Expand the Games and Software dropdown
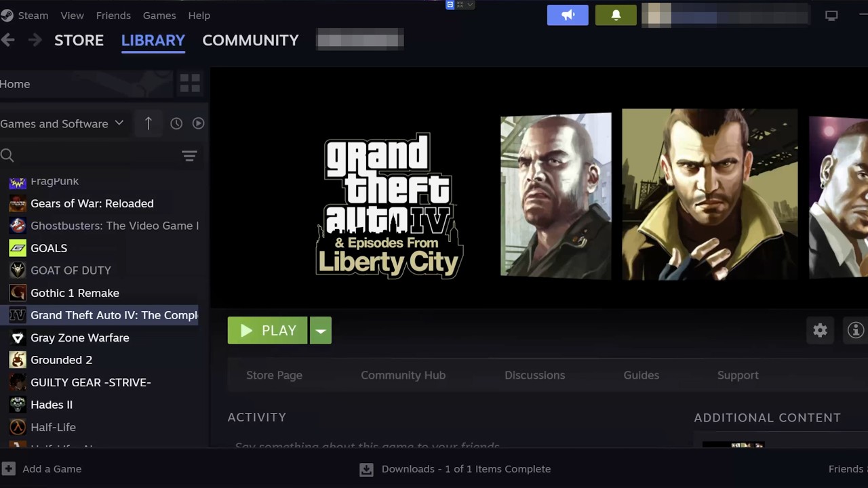The image size is (868, 488). point(62,123)
